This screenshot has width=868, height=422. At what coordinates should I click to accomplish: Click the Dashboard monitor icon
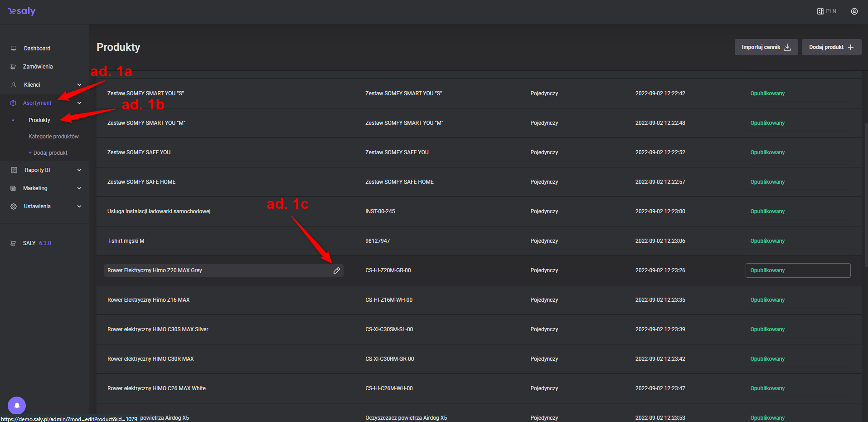[14, 49]
